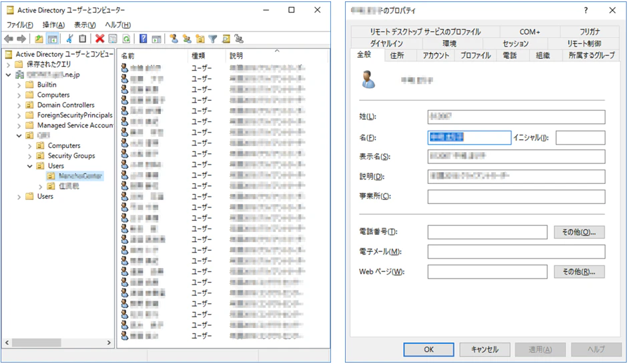Click the Paste clipboard icon

click(x=83, y=39)
